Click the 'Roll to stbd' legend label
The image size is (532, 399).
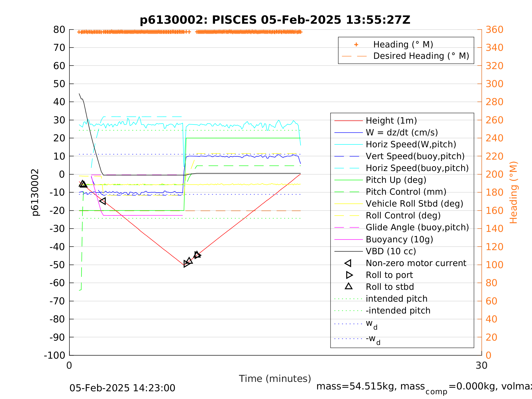pyautogui.click(x=390, y=287)
